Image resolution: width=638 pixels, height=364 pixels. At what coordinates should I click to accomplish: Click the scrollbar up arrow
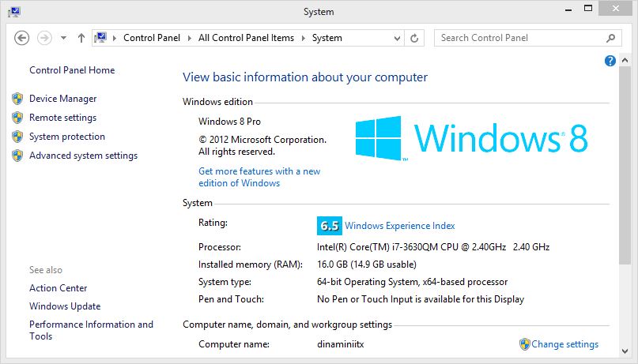pyautogui.click(x=625, y=61)
